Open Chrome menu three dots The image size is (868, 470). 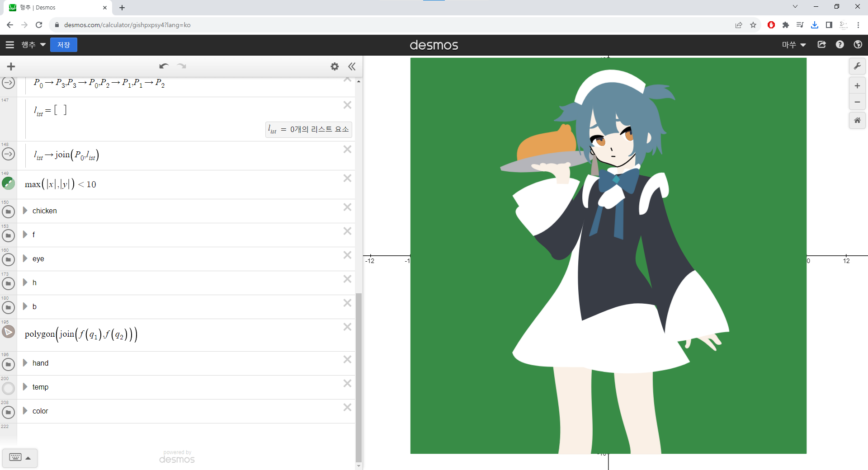tap(858, 25)
